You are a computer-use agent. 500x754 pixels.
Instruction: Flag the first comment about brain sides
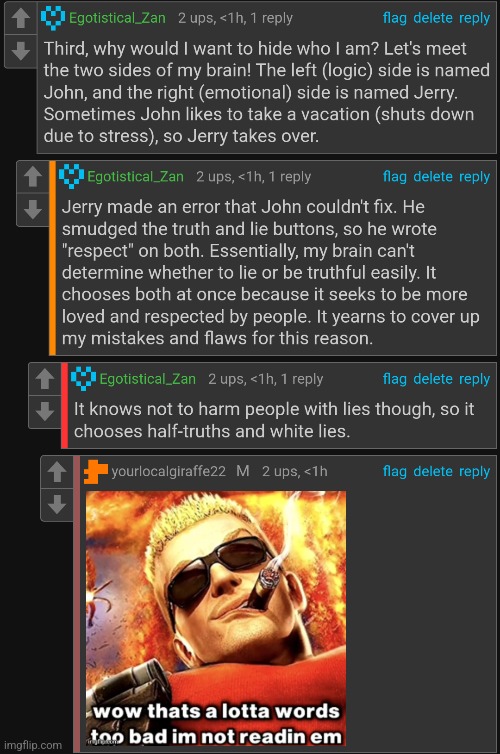coord(394,18)
